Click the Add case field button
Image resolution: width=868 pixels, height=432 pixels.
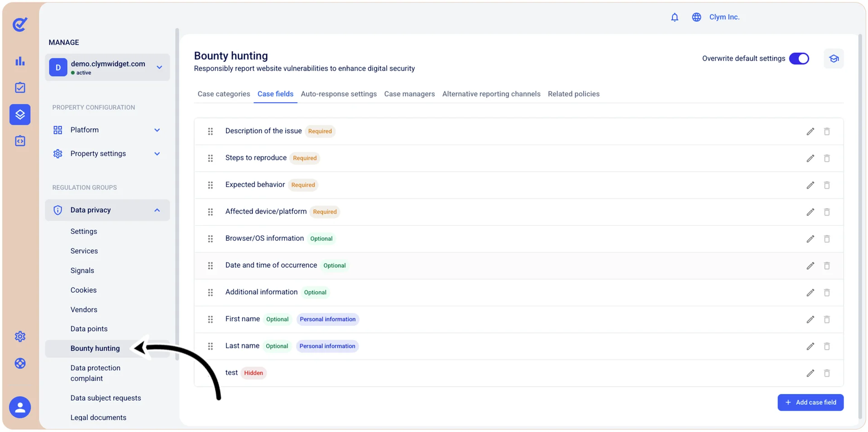pyautogui.click(x=810, y=402)
